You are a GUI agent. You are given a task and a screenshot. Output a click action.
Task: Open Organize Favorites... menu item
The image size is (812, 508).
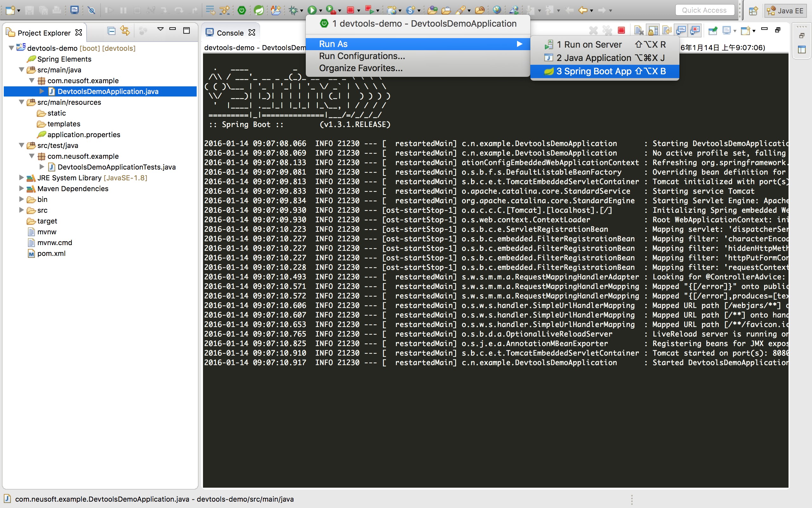click(418, 68)
